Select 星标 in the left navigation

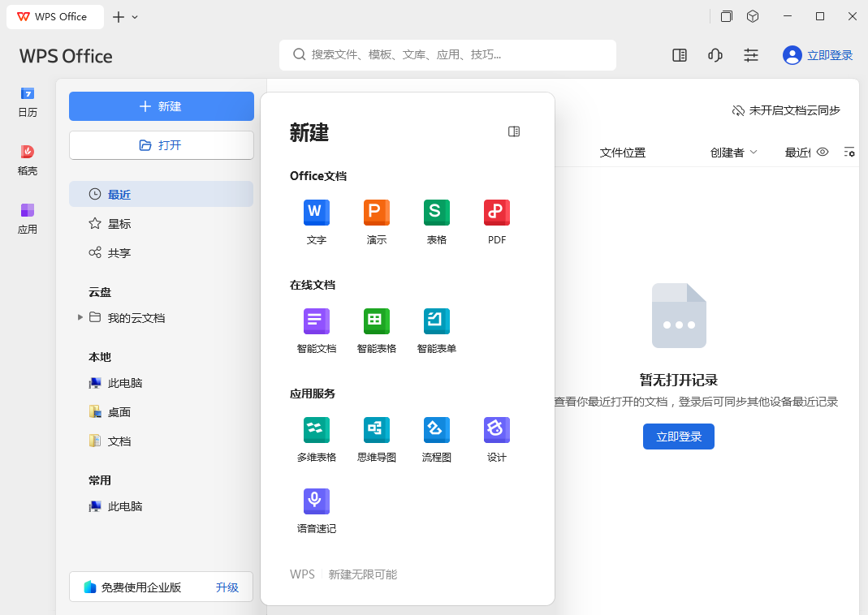[119, 224]
